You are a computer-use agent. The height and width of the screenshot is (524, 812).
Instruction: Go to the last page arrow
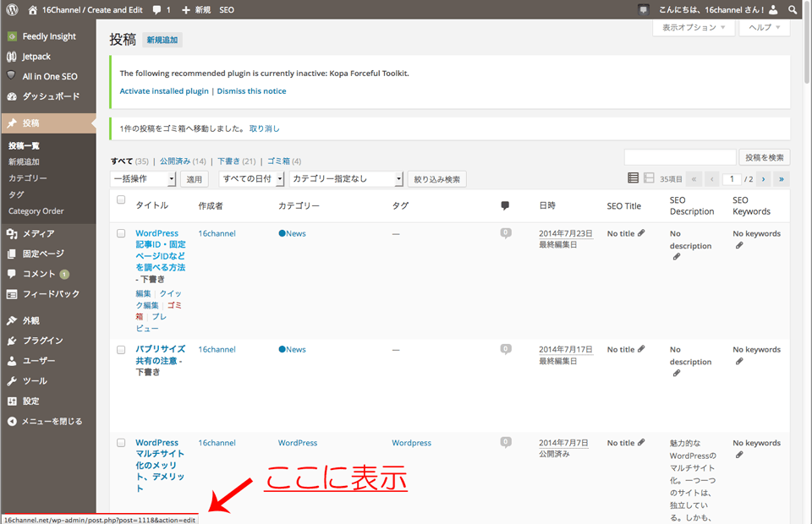click(x=782, y=178)
